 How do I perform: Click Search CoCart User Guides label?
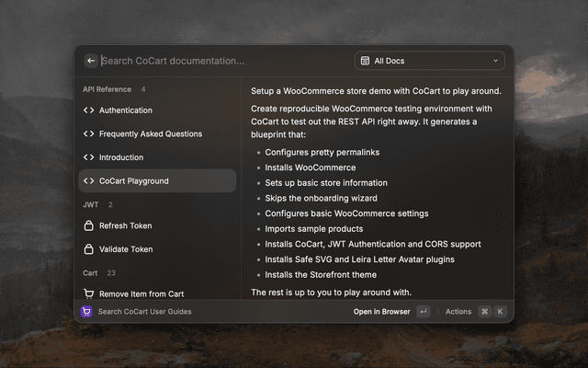[x=145, y=312]
